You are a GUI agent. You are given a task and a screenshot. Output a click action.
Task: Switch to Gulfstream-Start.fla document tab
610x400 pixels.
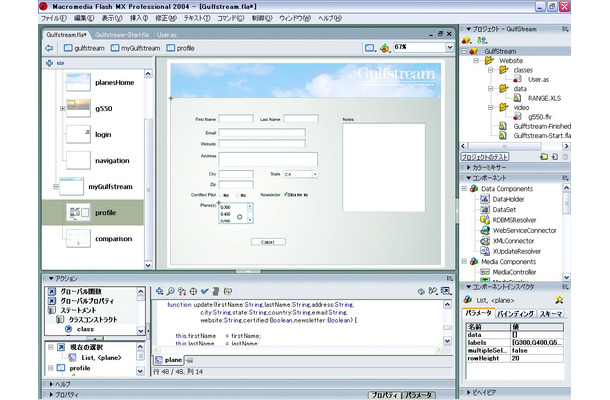122,35
